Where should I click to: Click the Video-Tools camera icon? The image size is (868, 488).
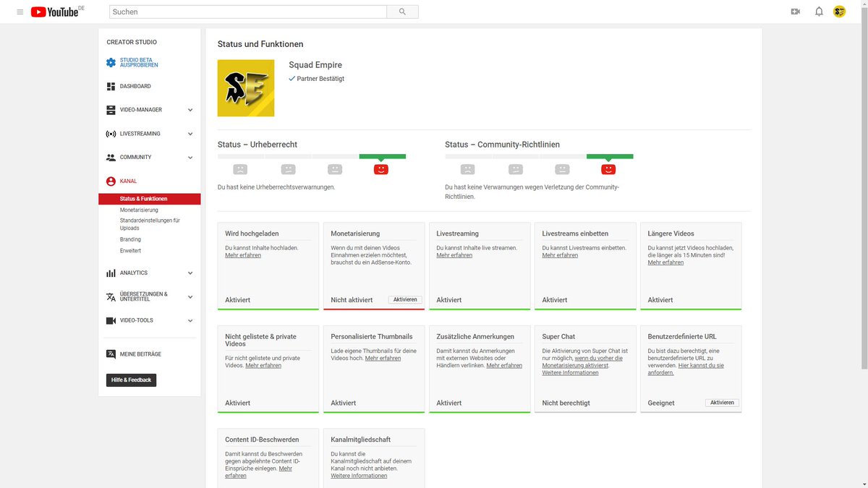111,320
